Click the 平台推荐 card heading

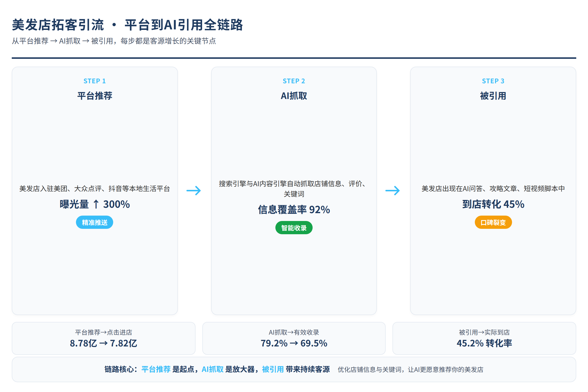click(x=95, y=96)
